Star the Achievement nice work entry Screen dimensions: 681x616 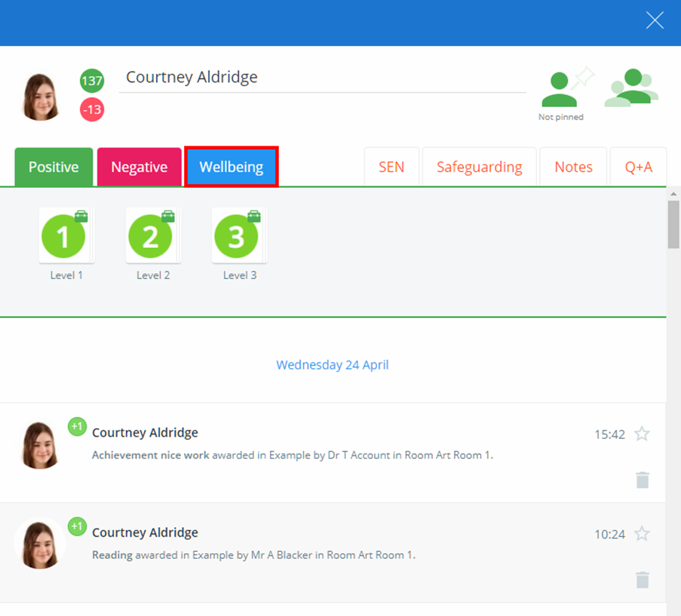click(x=642, y=434)
